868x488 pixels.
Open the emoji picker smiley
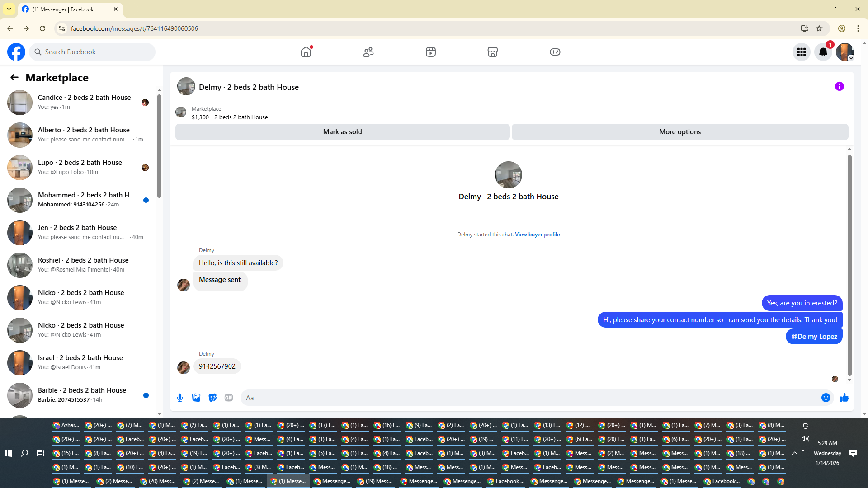(x=826, y=398)
